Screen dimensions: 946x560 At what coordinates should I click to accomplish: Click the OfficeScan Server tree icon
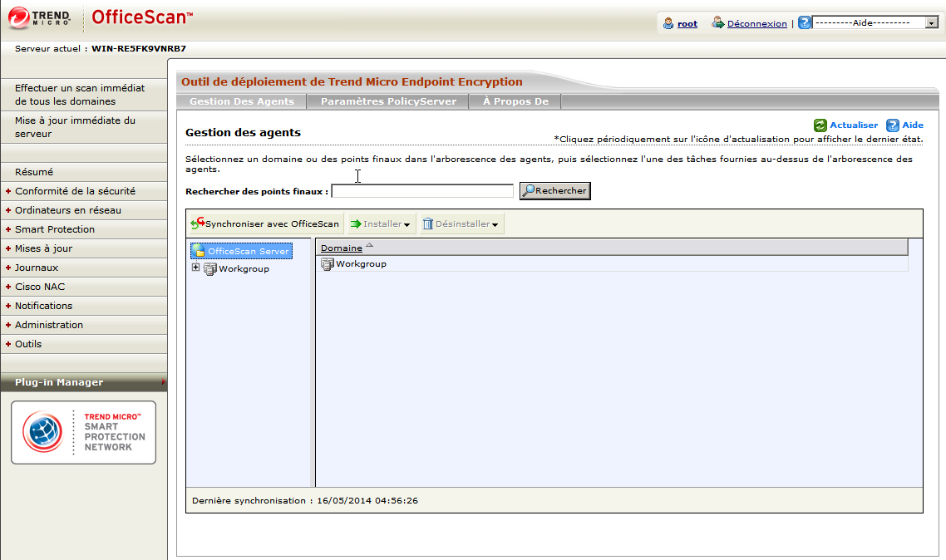[x=199, y=251]
